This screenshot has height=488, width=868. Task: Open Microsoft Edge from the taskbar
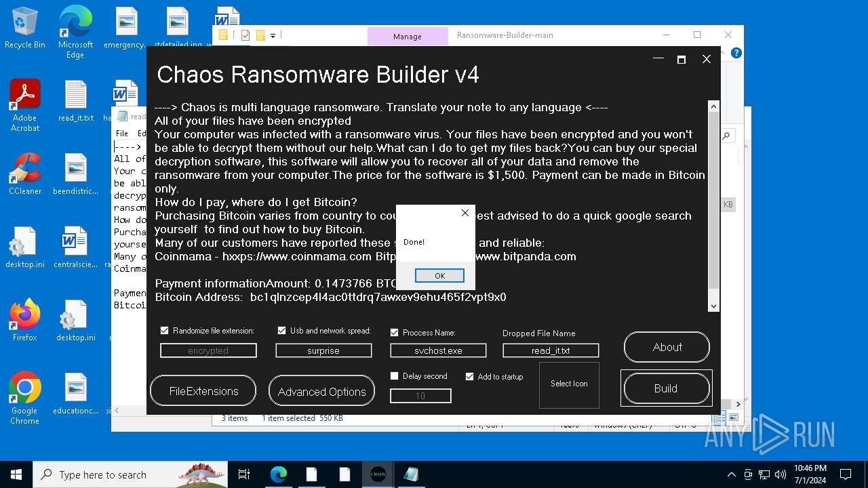[x=278, y=474]
